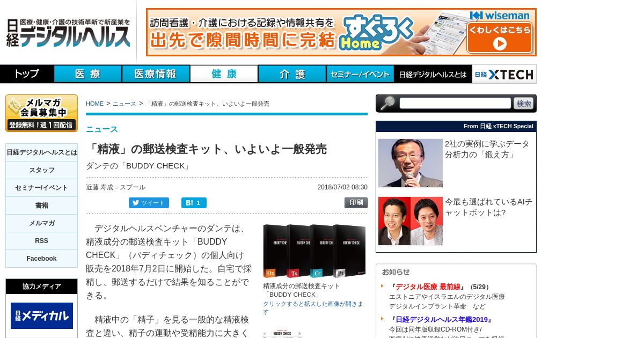Open the デジタル医療 最前線 notice link
The height and width of the screenshot is (338, 644).
[428, 286]
